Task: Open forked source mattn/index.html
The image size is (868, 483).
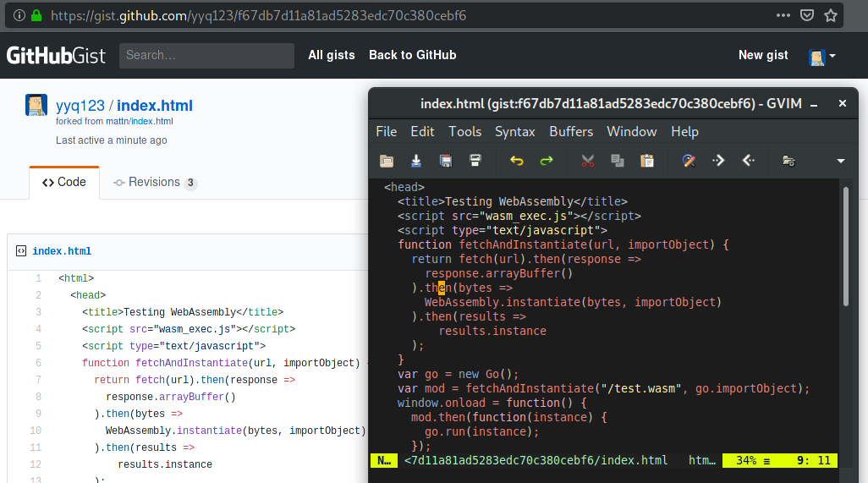Action: pyautogui.click(x=140, y=121)
